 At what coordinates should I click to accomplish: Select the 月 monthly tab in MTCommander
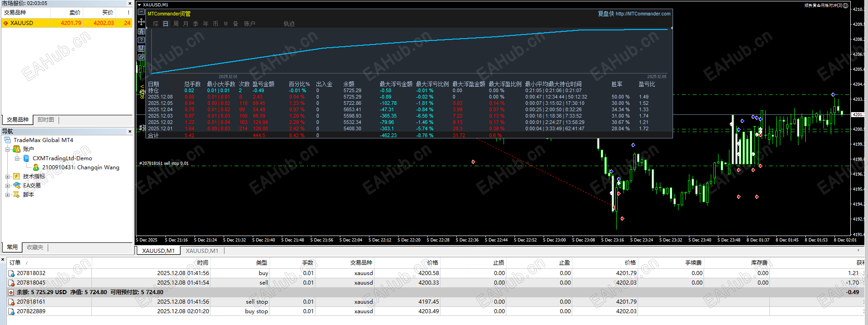pyautogui.click(x=186, y=24)
